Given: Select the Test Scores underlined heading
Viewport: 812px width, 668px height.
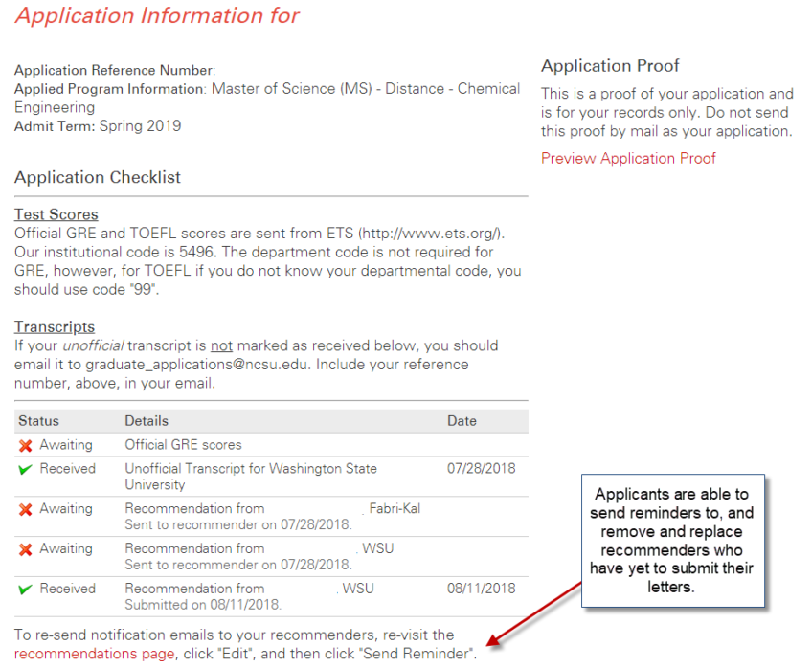Looking at the screenshot, I should pyautogui.click(x=56, y=214).
